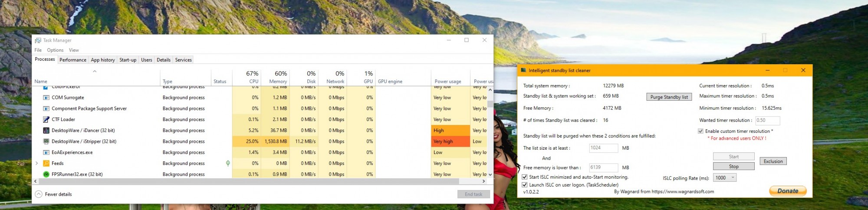This screenshot has width=868, height=210.
Task: Click the '11.2 MB/s' disk cell
Action: click(x=304, y=141)
